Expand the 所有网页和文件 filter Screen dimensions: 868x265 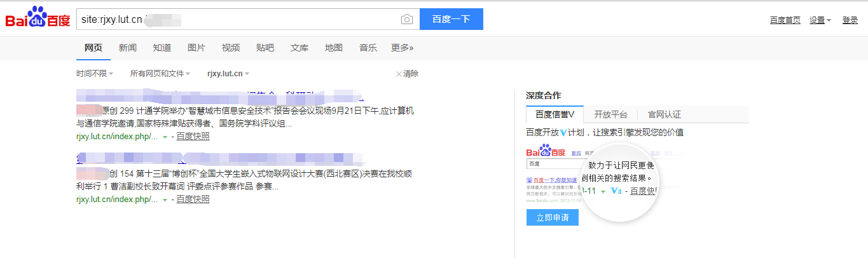160,74
